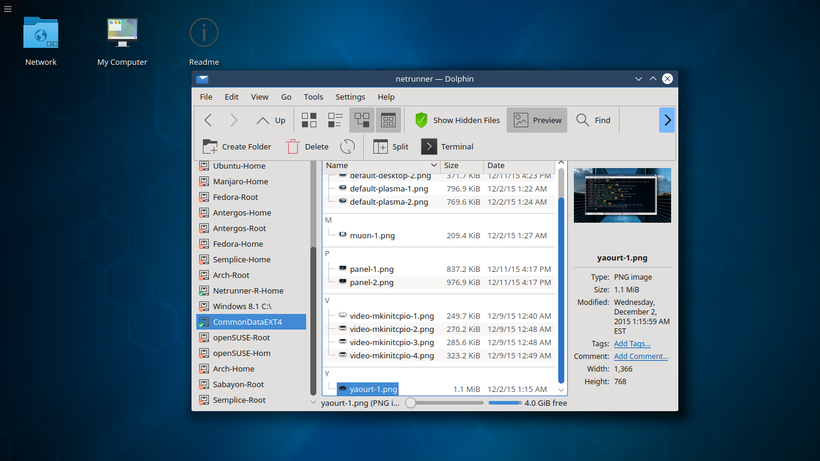Click the Semplice-Root drive icon
The height and width of the screenshot is (461, 820).
204,400
